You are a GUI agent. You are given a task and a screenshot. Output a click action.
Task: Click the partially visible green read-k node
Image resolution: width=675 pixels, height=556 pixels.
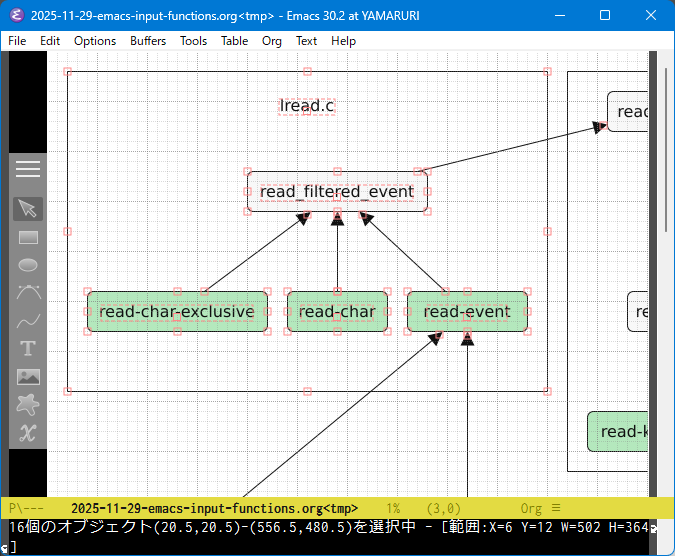coord(618,432)
